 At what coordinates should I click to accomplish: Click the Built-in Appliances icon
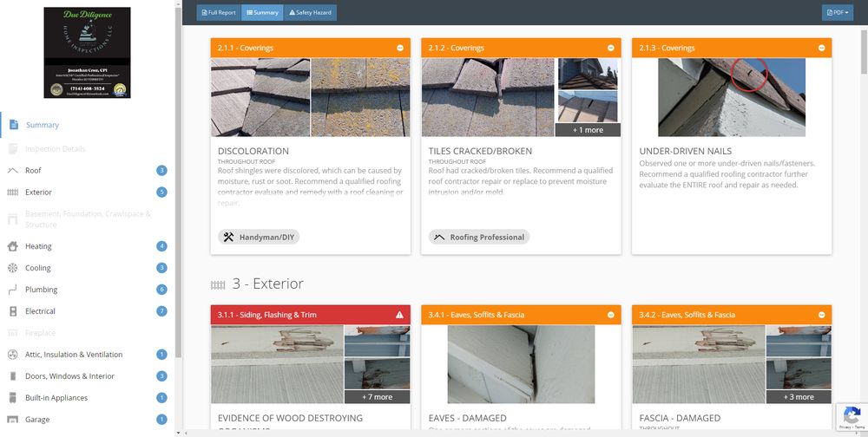tap(13, 398)
